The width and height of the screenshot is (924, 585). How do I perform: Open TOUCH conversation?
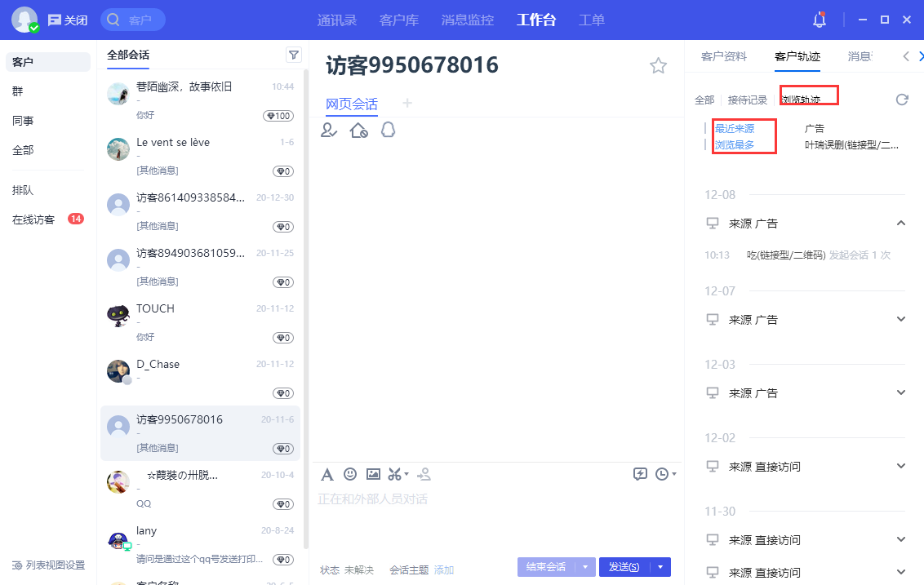pos(200,321)
